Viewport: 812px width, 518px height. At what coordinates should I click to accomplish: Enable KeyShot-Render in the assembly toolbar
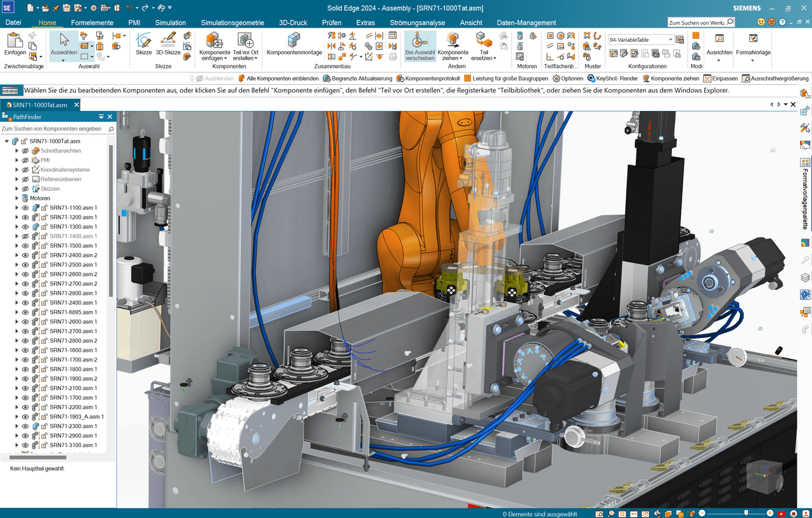point(614,78)
